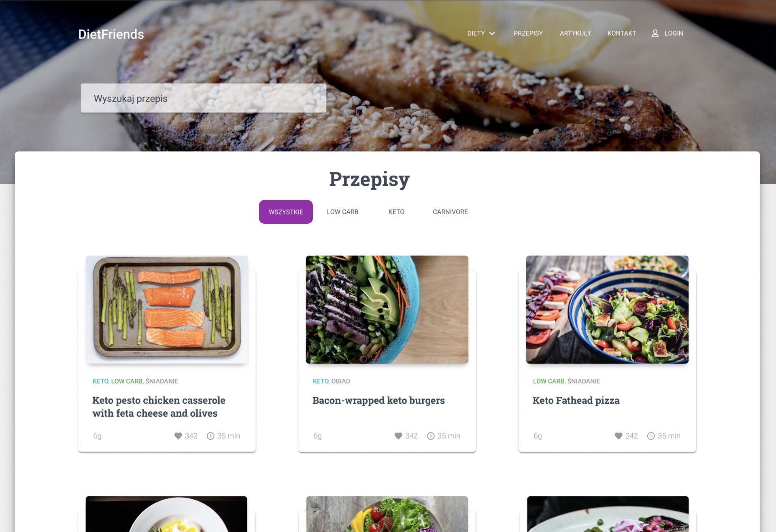Click the clock icon on Bacon-wrapped keto burgers
This screenshot has width=776, height=532.
tap(431, 436)
